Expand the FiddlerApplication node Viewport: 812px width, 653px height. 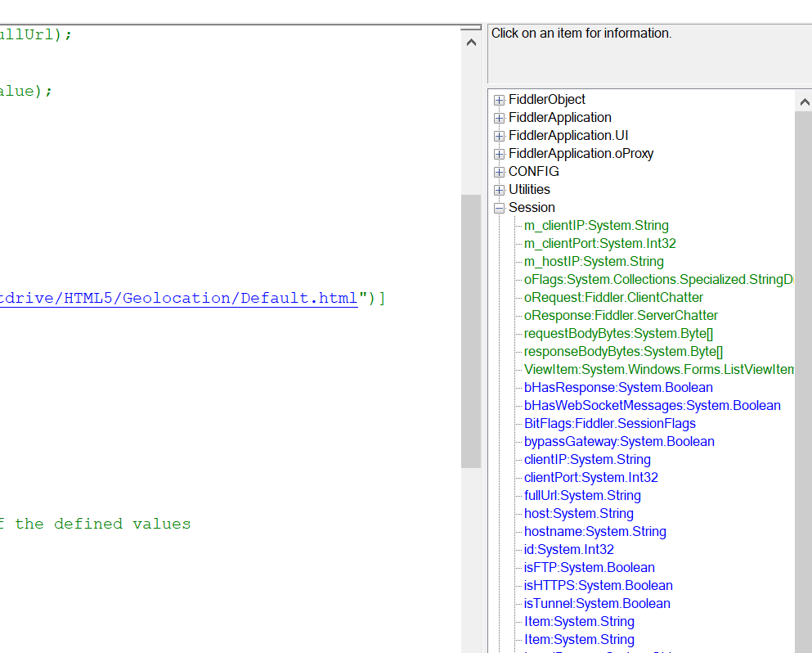pos(499,118)
